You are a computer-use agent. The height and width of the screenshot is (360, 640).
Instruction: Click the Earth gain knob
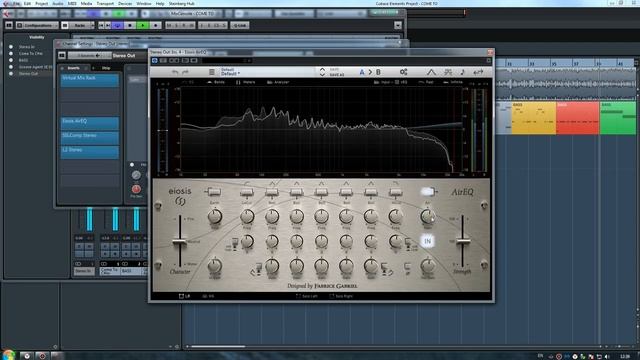click(x=215, y=216)
